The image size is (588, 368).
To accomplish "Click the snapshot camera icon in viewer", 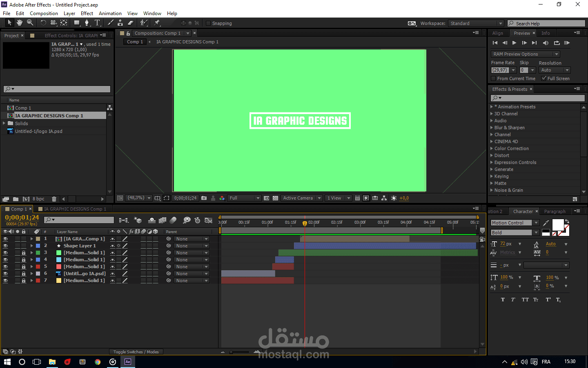I will pos(204,198).
